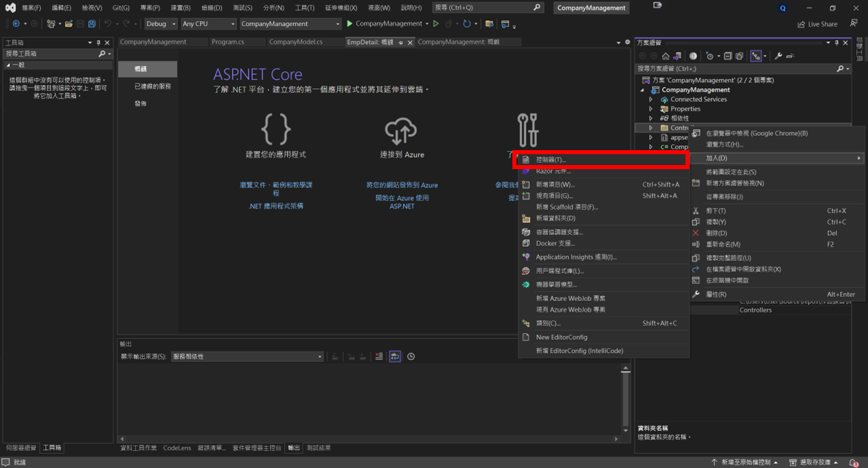Viewport: 868px width, 468px height.
Task: Open the Any CPU platform dropdown
Action: [x=208, y=24]
